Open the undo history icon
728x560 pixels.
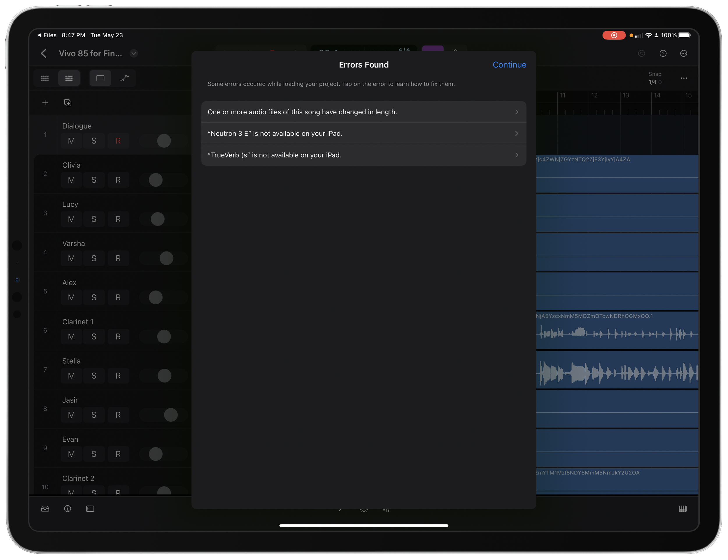pyautogui.click(x=641, y=53)
